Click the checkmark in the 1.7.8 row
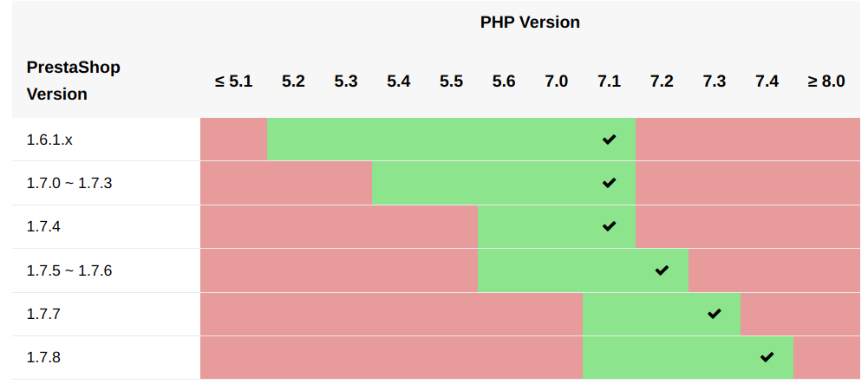 click(767, 357)
